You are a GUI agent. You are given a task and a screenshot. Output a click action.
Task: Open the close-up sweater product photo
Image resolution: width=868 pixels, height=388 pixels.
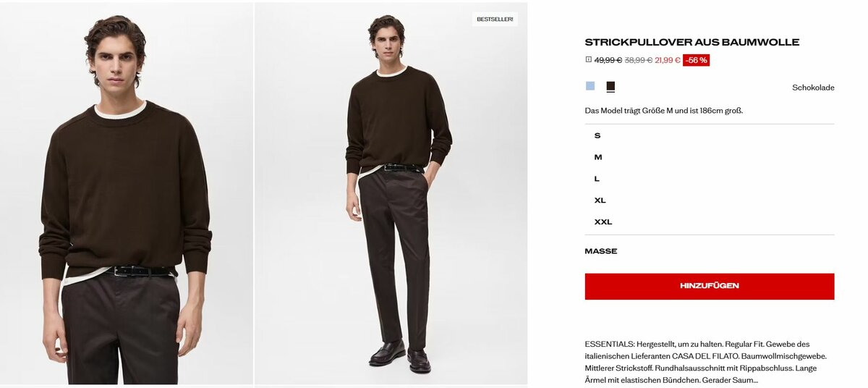pos(127,193)
